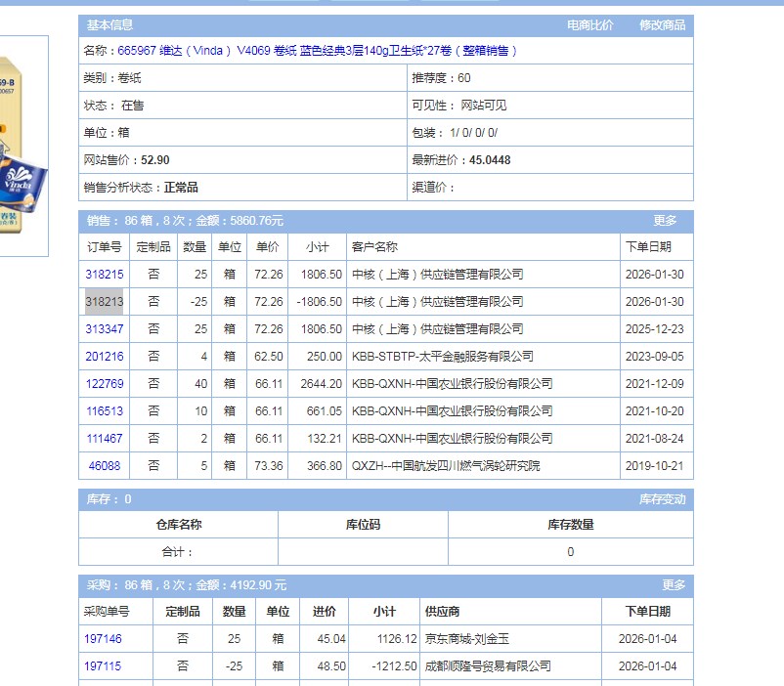The height and width of the screenshot is (686, 784).
Task: View purchase order 197115
Action: tap(104, 666)
